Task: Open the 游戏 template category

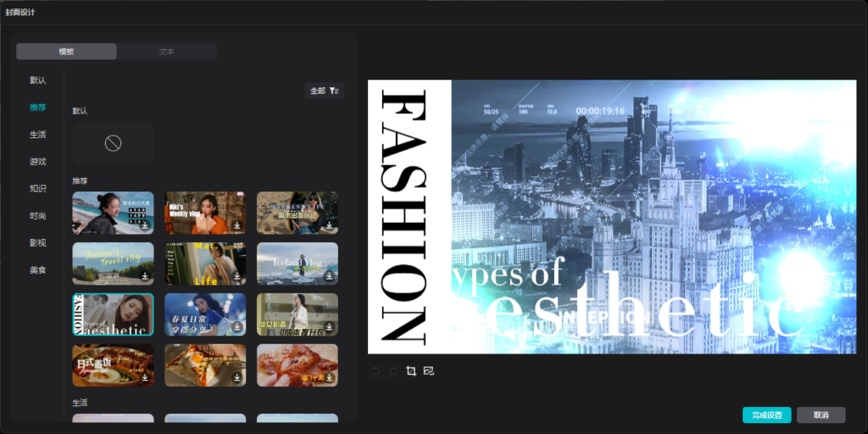Action: point(37,162)
